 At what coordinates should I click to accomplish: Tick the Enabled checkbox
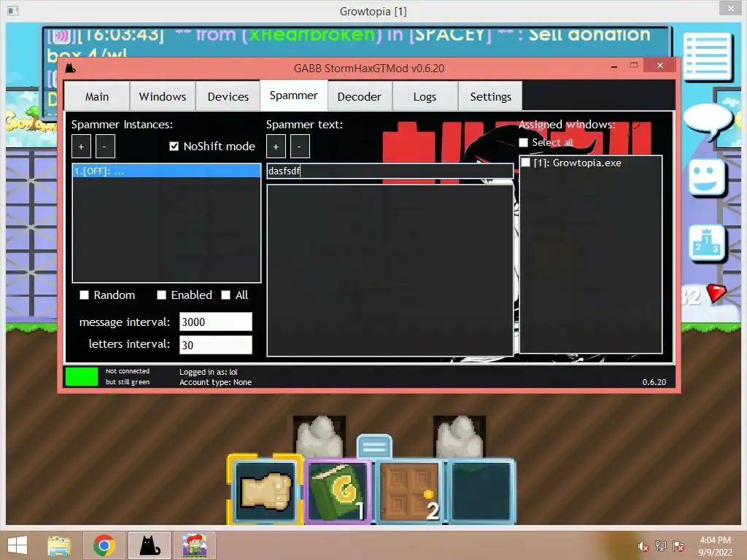pos(161,295)
